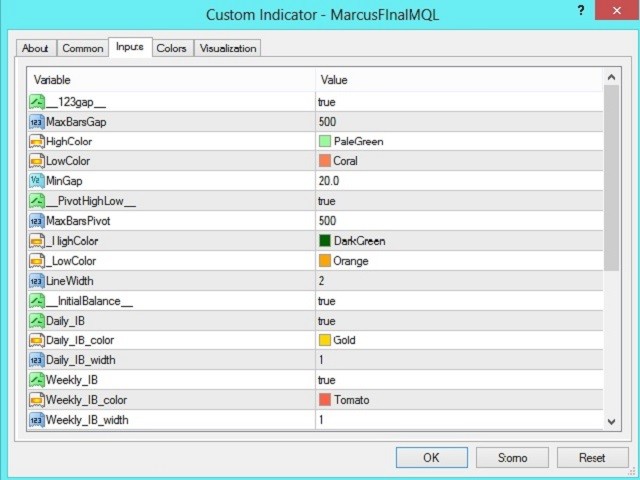The width and height of the screenshot is (640, 480).
Task: Click the Orange color swatch for _LowColor
Action: (324, 261)
